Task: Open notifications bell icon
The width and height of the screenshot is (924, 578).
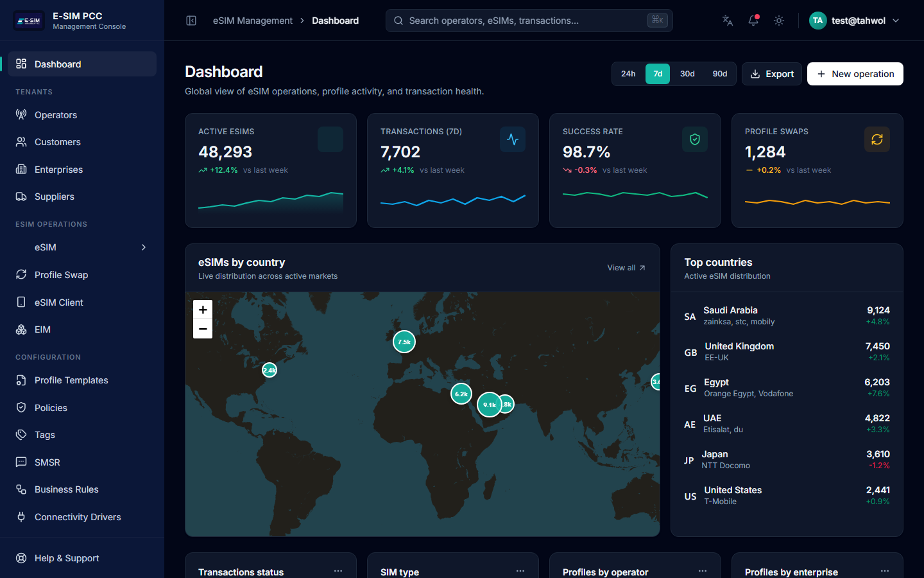Action: point(753,21)
